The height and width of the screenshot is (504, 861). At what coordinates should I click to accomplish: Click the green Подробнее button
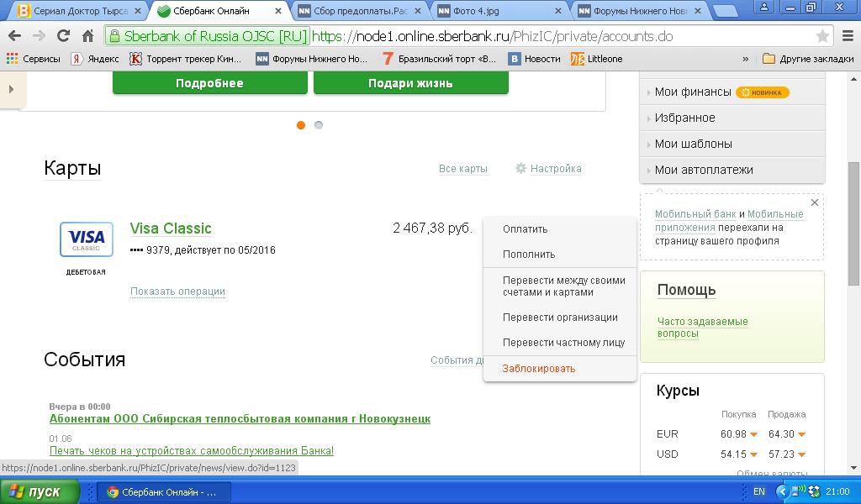pos(209,83)
